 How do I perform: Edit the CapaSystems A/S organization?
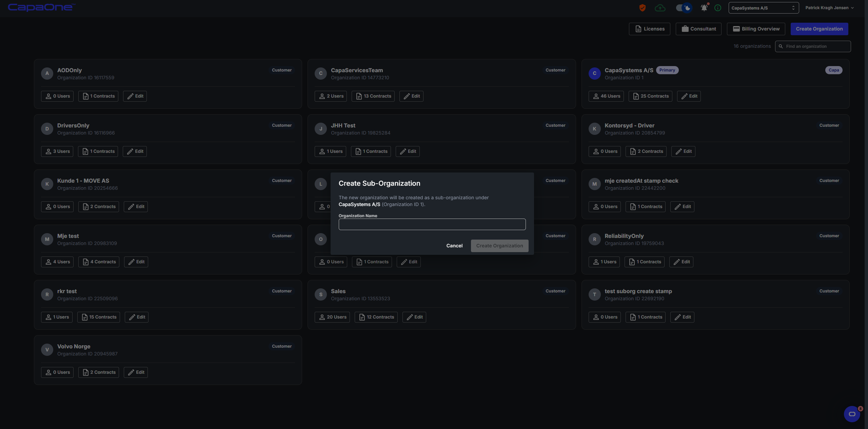[689, 96]
